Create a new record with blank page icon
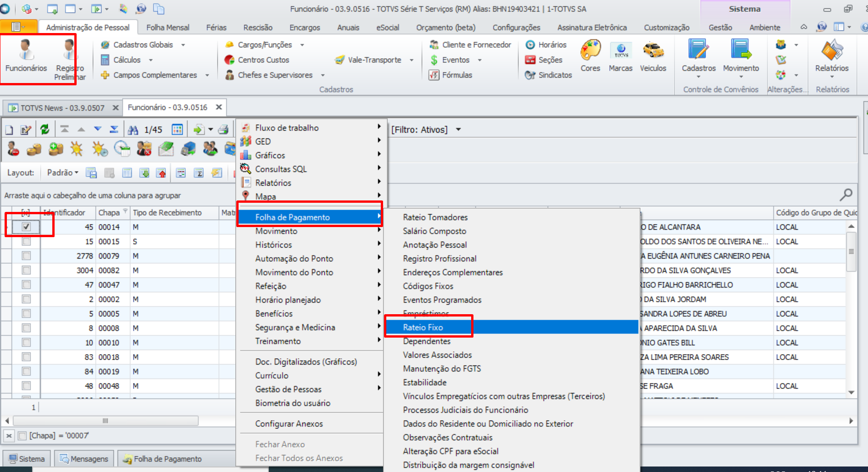The image size is (868, 472). pos(9,129)
